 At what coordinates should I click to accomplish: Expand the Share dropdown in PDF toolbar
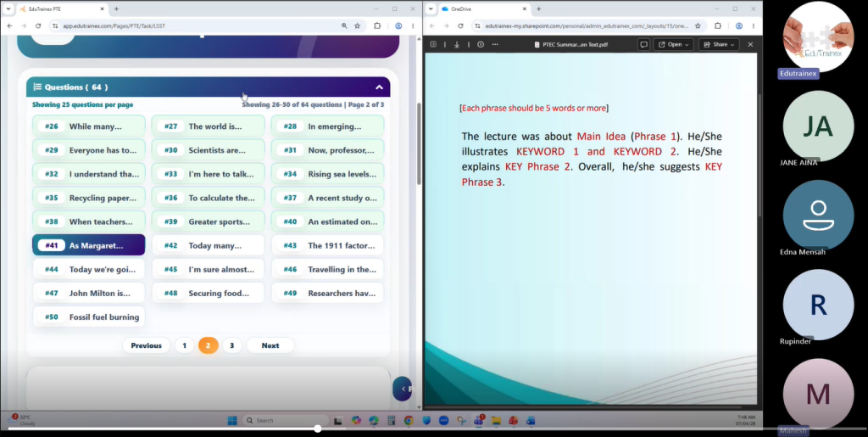(x=719, y=44)
